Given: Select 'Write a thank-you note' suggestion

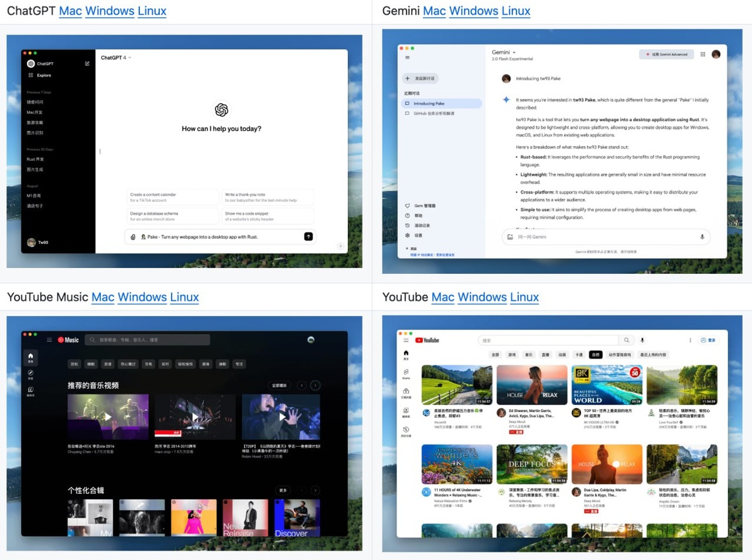Looking at the screenshot, I should tap(268, 197).
